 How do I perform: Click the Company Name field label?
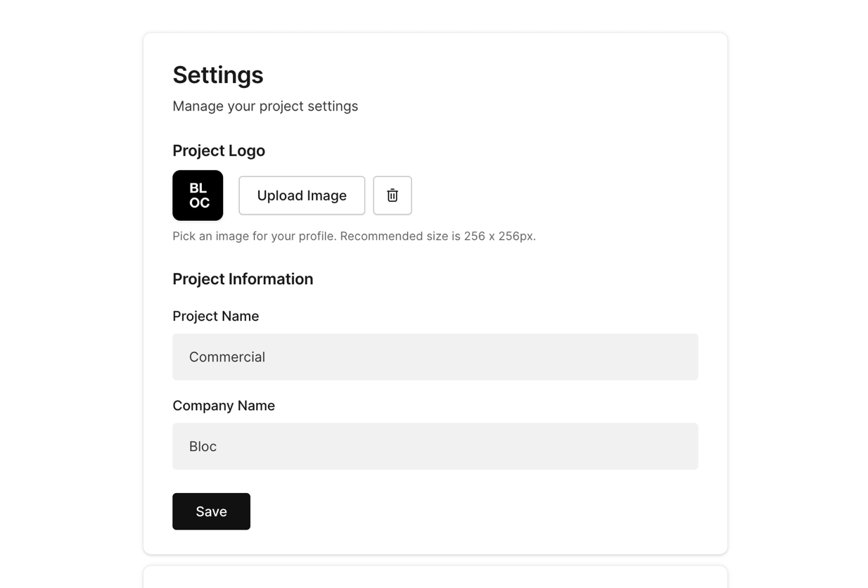coord(224,406)
